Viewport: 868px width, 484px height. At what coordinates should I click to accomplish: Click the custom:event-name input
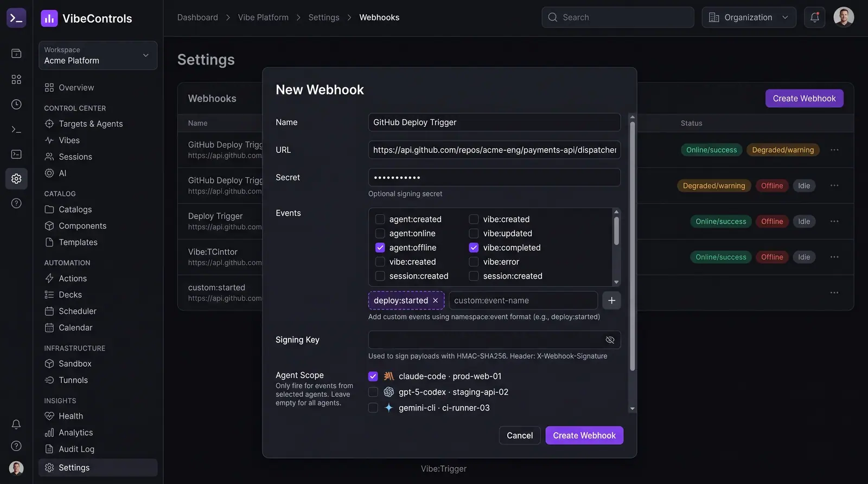tap(524, 300)
